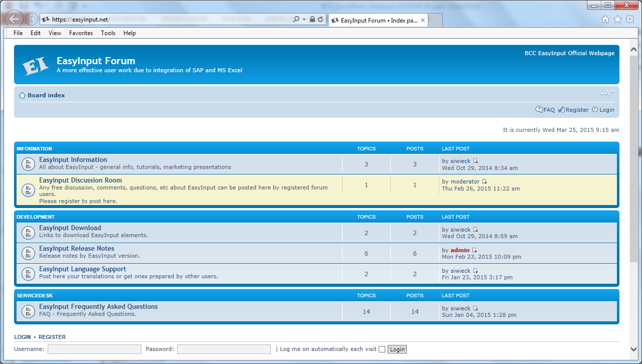Focus the Password input field
Viewport: 642px width, 364px height.
tap(224, 349)
